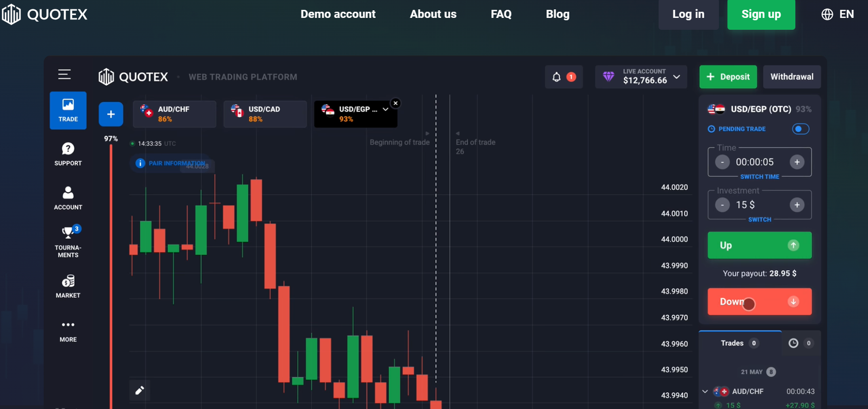Click the green Up trade button
Image resolution: width=868 pixels, height=409 pixels.
pos(759,245)
